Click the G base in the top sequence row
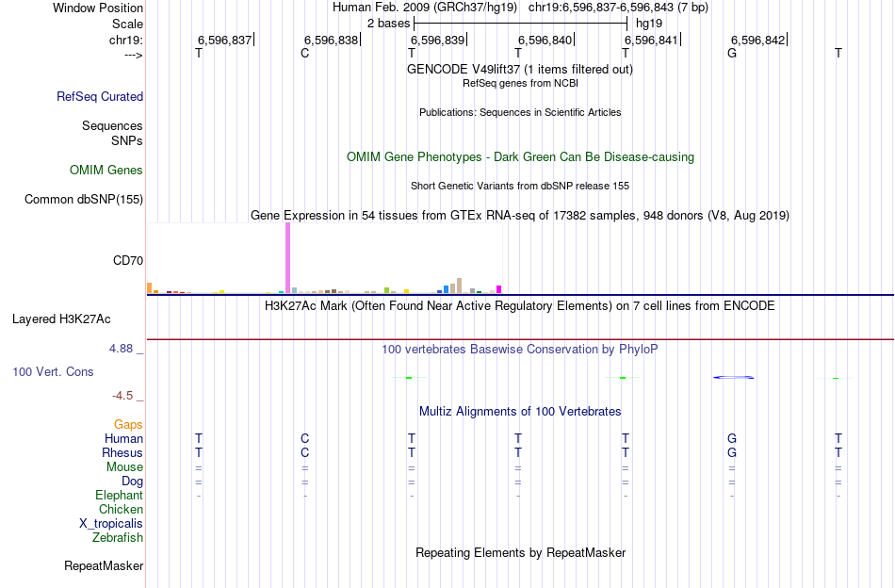The height and width of the screenshot is (588, 895). coord(732,53)
